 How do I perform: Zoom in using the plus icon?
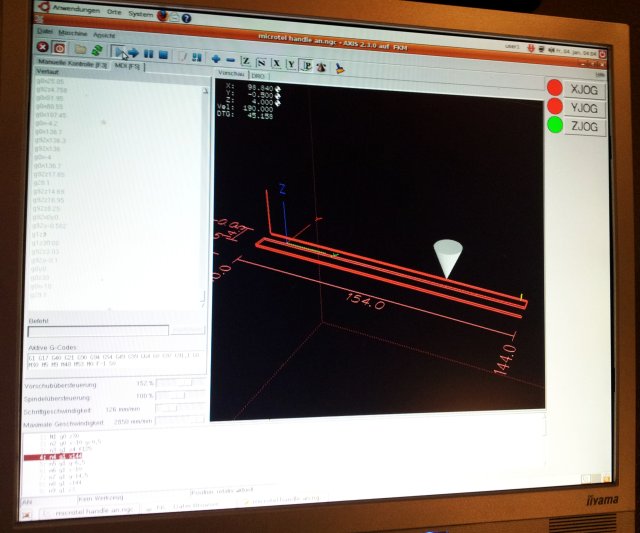pyautogui.click(x=215, y=58)
